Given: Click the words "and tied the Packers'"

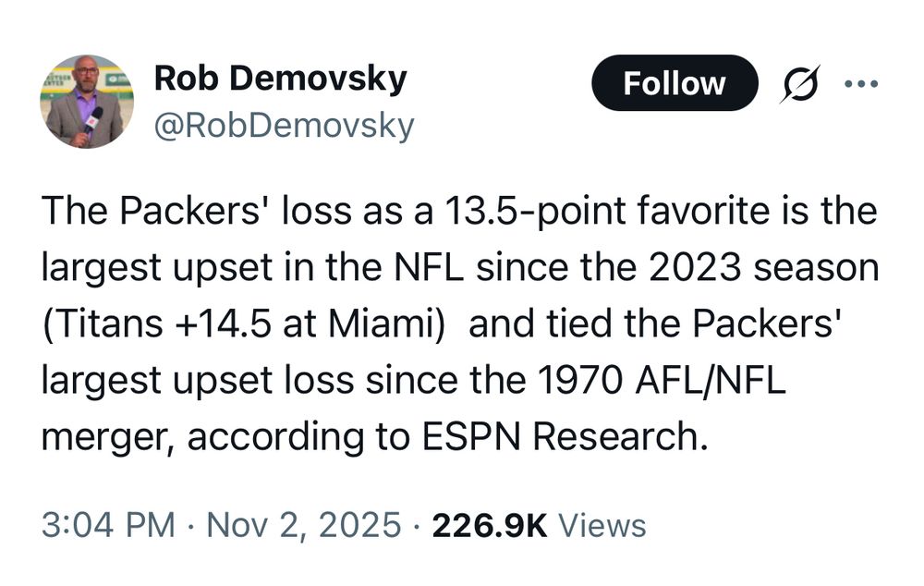Looking at the screenshot, I should [x=673, y=324].
